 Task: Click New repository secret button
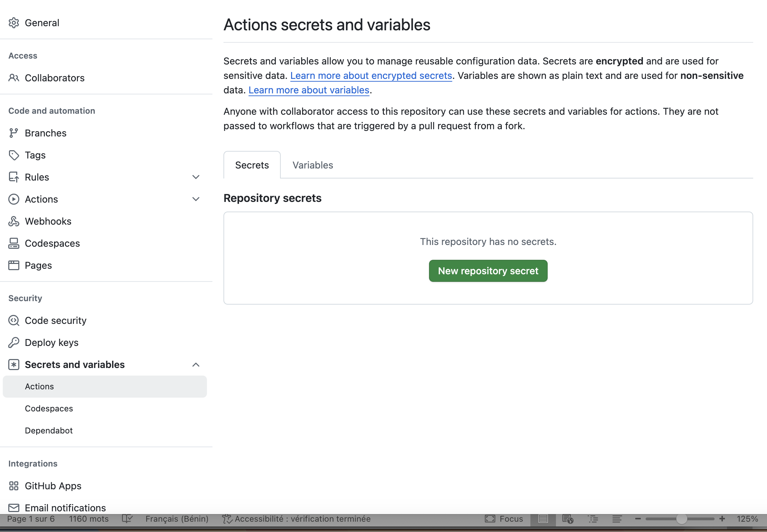coord(488,271)
